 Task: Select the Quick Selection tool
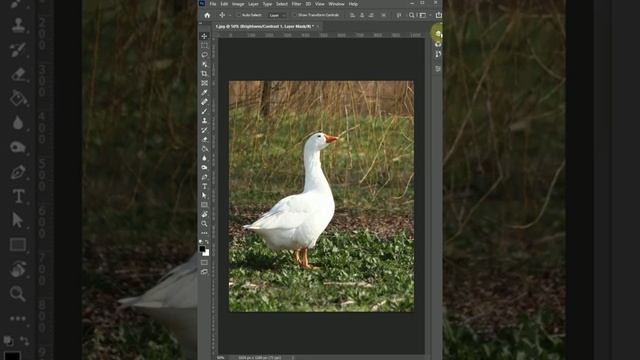[204, 64]
